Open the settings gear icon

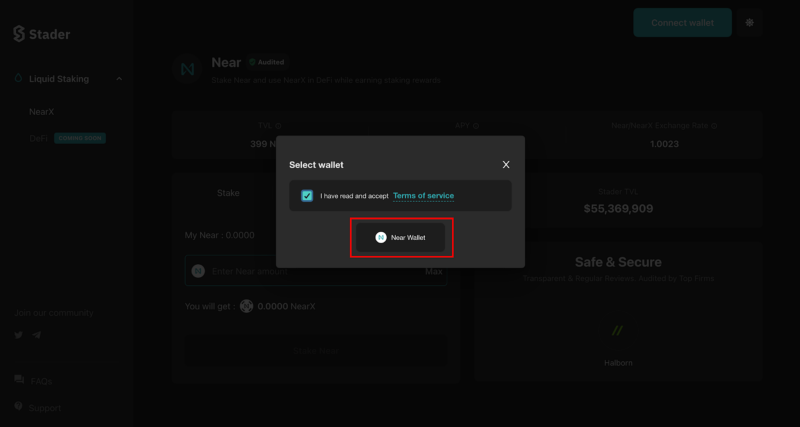[749, 22]
